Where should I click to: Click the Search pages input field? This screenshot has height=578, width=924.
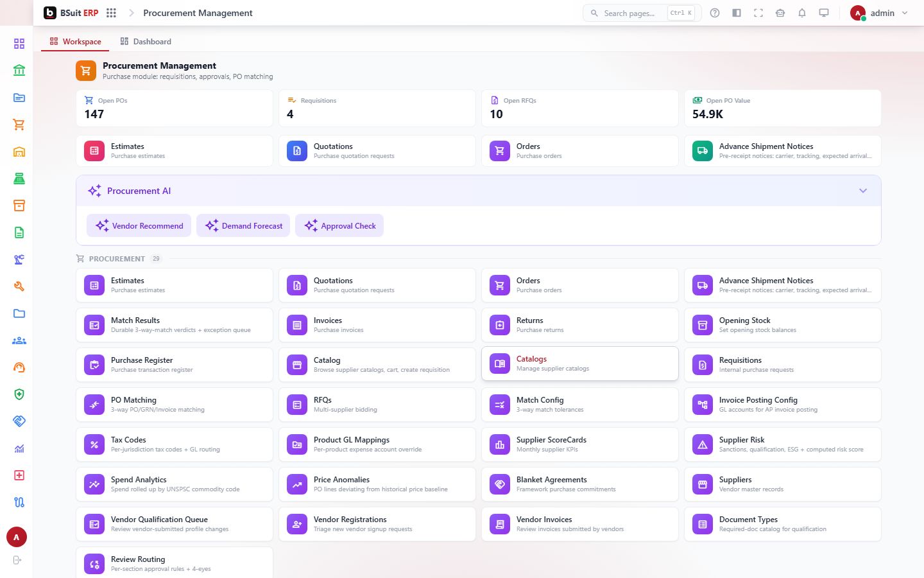pyautogui.click(x=642, y=13)
